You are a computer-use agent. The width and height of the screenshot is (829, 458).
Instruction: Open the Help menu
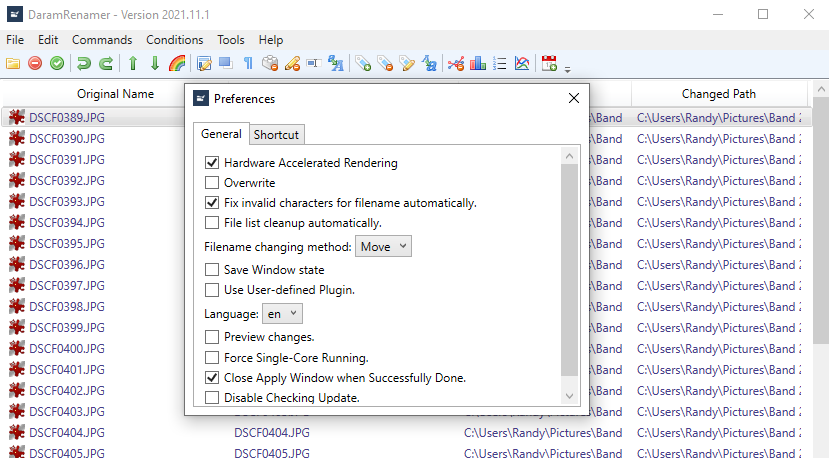[x=271, y=40]
